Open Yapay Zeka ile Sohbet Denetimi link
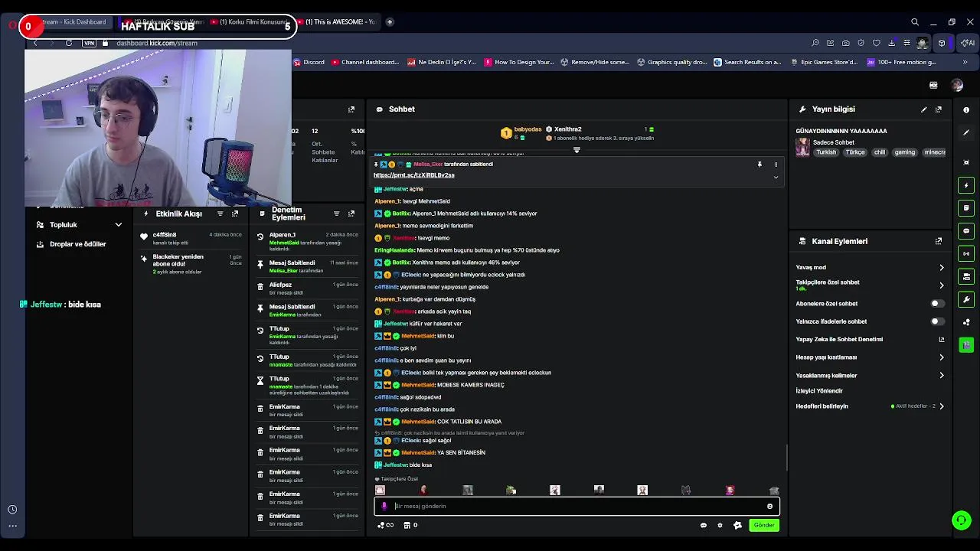The height and width of the screenshot is (551, 980). coord(870,340)
